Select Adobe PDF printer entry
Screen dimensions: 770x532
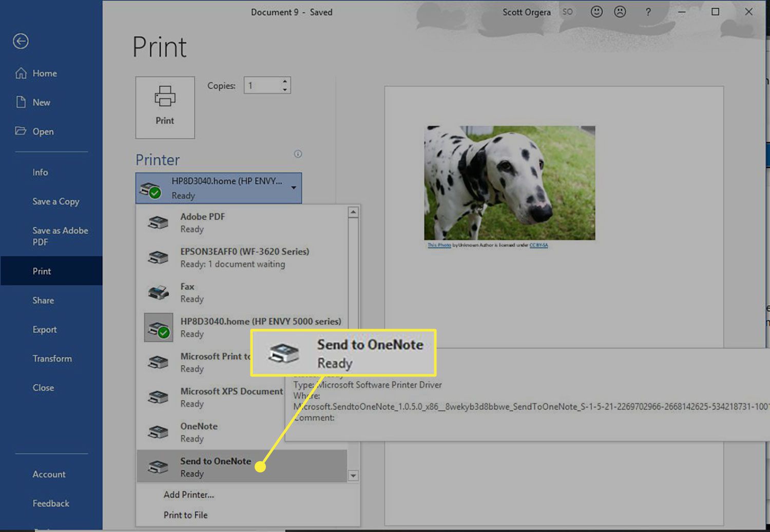pos(242,222)
